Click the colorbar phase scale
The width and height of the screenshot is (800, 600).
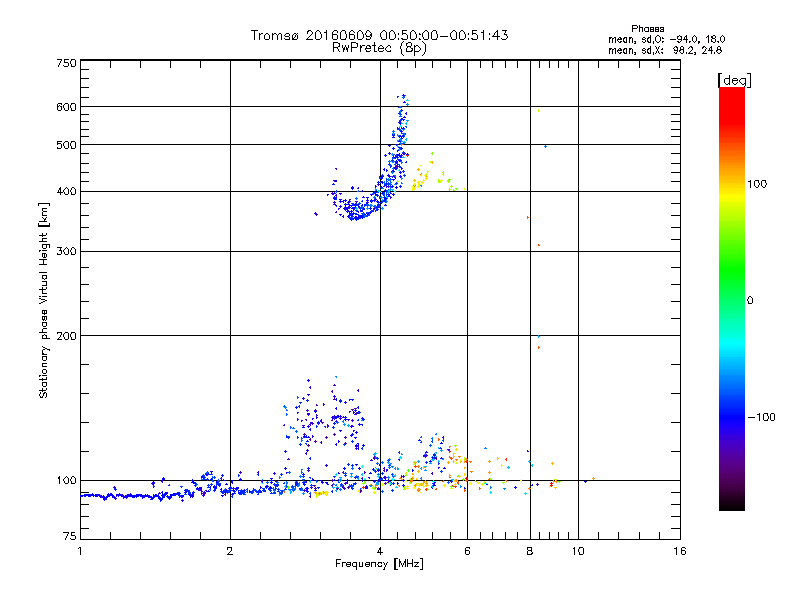(x=732, y=298)
